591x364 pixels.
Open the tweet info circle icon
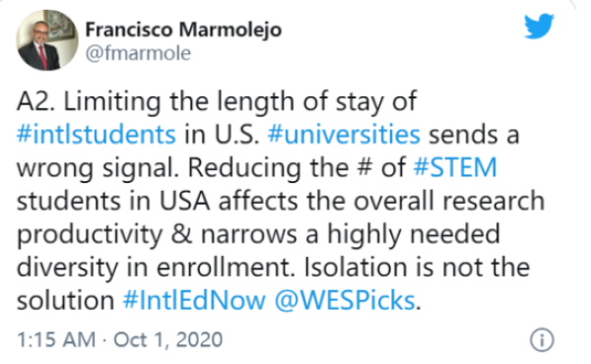click(x=542, y=340)
